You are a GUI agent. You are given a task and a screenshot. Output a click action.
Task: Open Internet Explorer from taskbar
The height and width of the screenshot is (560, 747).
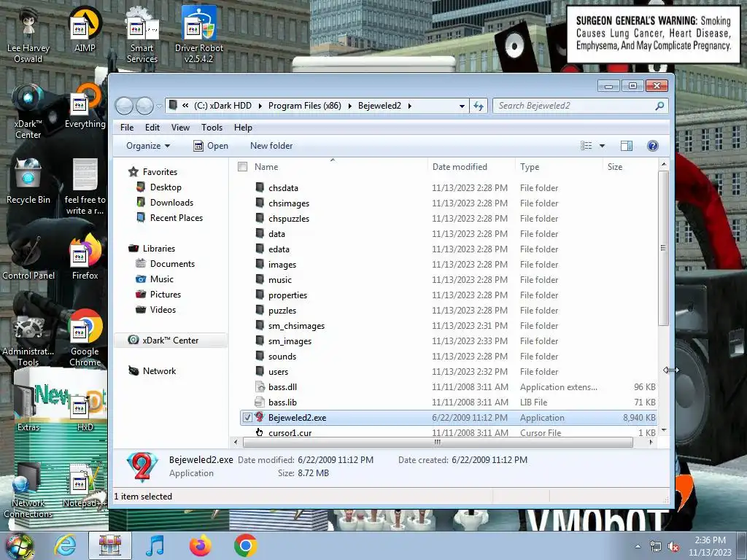(x=65, y=545)
